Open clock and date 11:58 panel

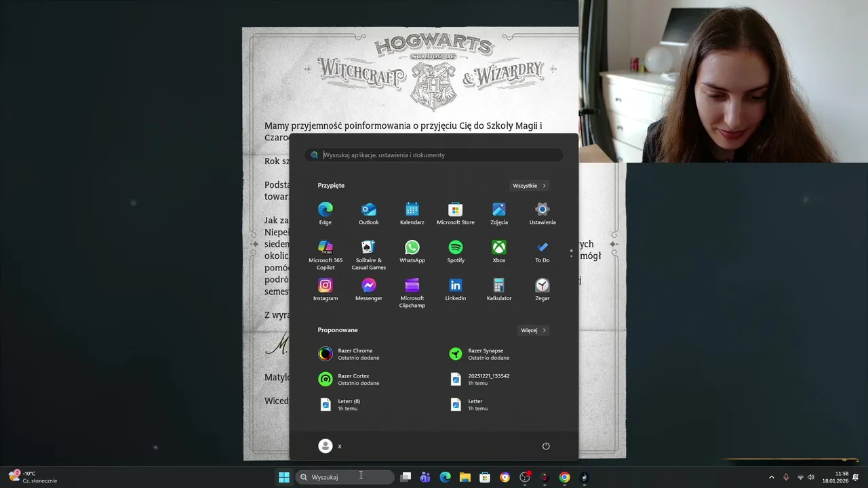pos(835,477)
